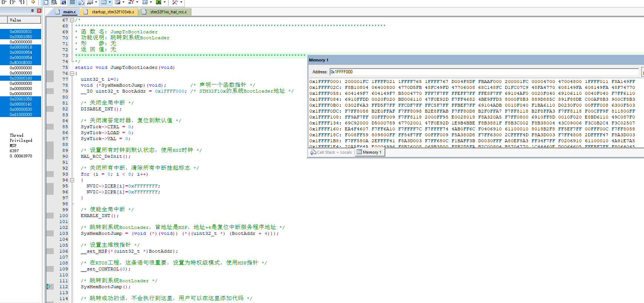Viewport: 644px width, 303px height.
Task: Open the Watch Windows dropdown arrow
Action: coord(96,2)
